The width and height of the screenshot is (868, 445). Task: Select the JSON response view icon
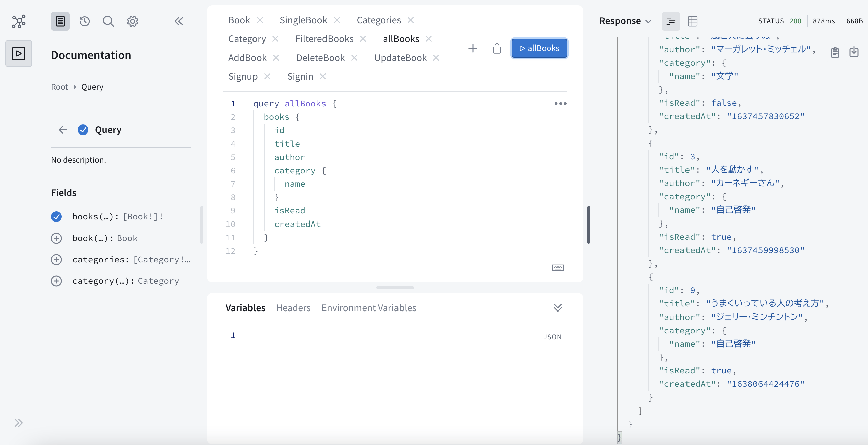(671, 21)
